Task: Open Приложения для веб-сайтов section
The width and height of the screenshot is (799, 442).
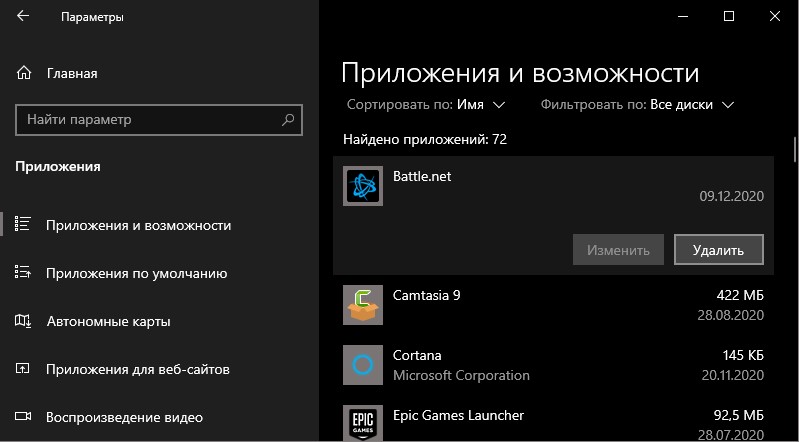Action: [138, 370]
